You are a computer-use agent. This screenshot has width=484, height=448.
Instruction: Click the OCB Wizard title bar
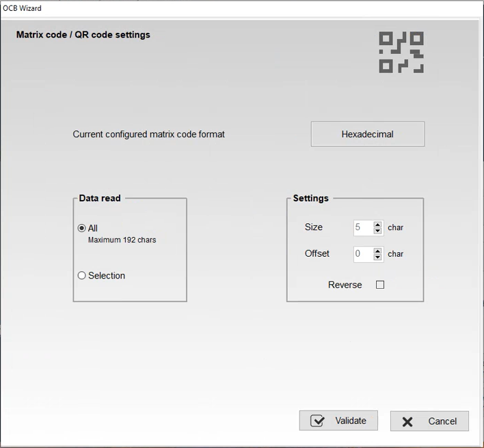[205, 8]
